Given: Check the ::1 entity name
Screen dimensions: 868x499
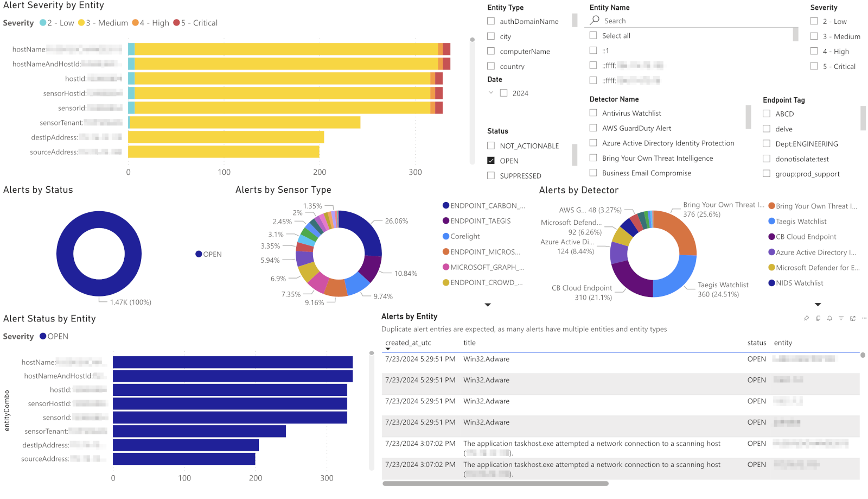Looking at the screenshot, I should pos(593,50).
